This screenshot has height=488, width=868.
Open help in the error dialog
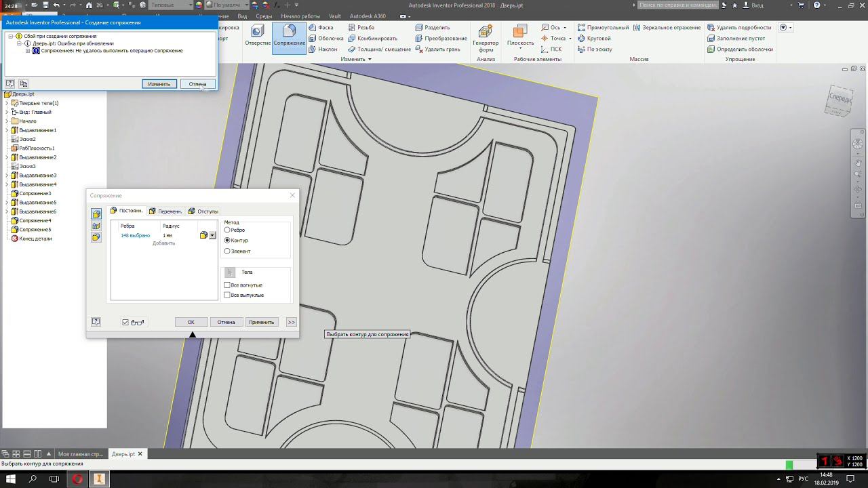point(10,84)
